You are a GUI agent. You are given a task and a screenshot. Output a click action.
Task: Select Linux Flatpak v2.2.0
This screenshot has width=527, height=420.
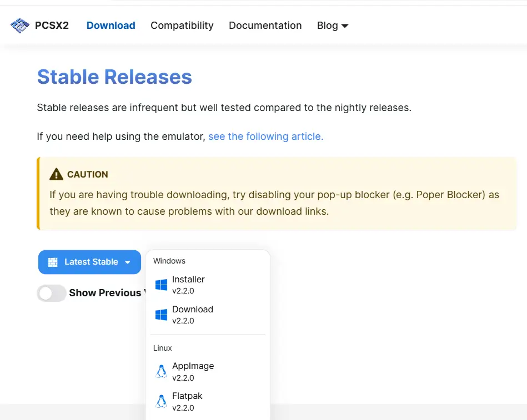[x=208, y=402]
